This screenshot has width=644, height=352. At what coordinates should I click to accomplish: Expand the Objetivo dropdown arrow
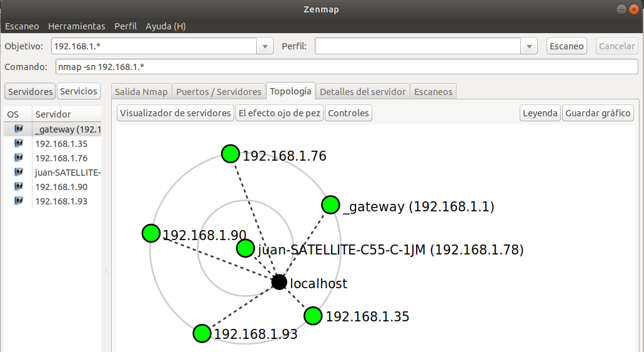pos(265,46)
